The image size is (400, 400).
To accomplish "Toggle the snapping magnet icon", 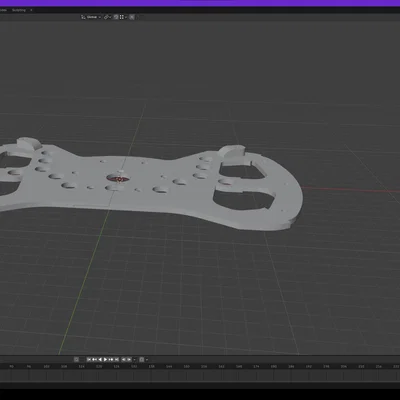I will coord(116,17).
